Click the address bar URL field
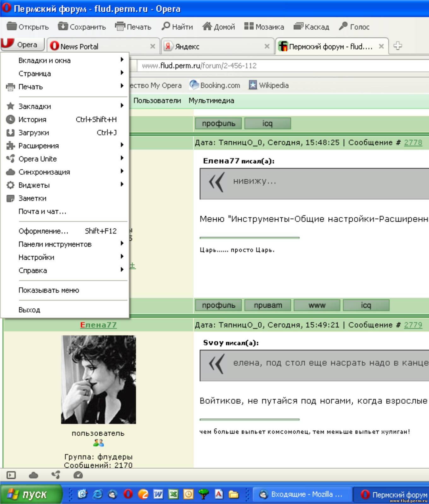429x504 pixels. 278,66
